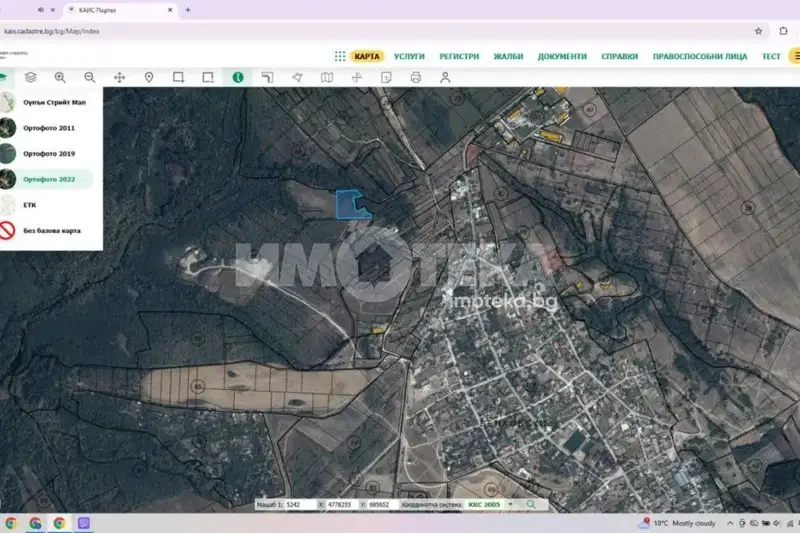Open ПРАВОСПОСОБНИ ЛИЦА menu
The height and width of the screenshot is (533, 800).
700,56
